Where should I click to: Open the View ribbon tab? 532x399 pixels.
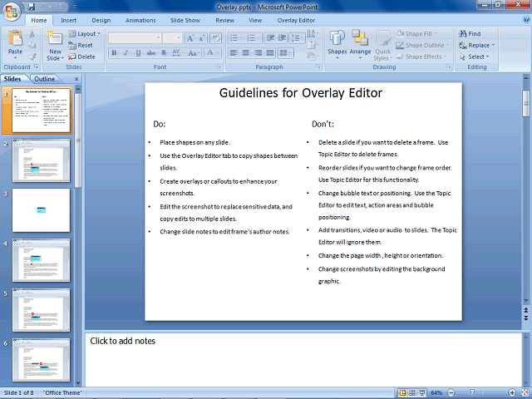pyautogui.click(x=255, y=20)
